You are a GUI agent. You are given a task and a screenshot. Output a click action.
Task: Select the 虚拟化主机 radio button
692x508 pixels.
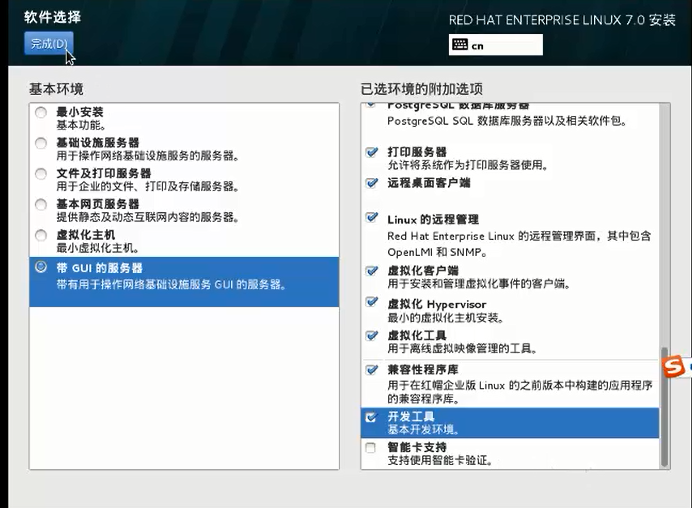[41, 235]
